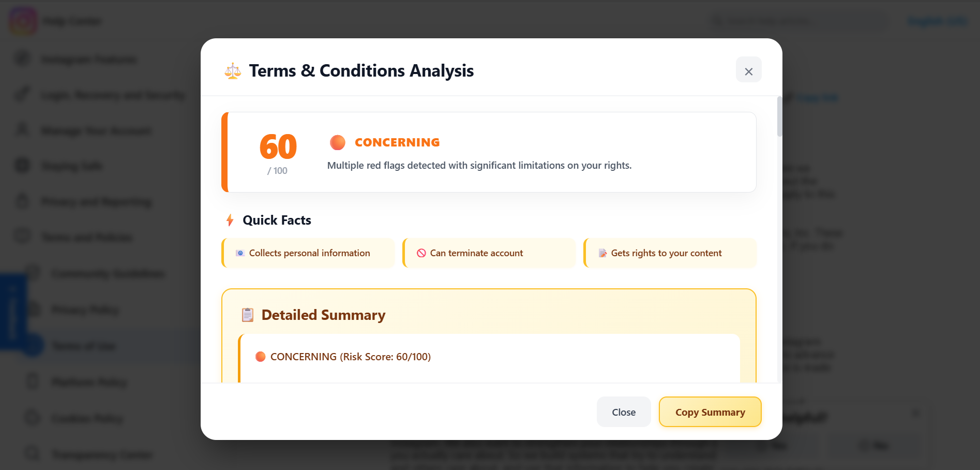Image resolution: width=980 pixels, height=470 pixels.
Task: Click the orange Concerning status dot
Action: pyautogui.click(x=338, y=142)
